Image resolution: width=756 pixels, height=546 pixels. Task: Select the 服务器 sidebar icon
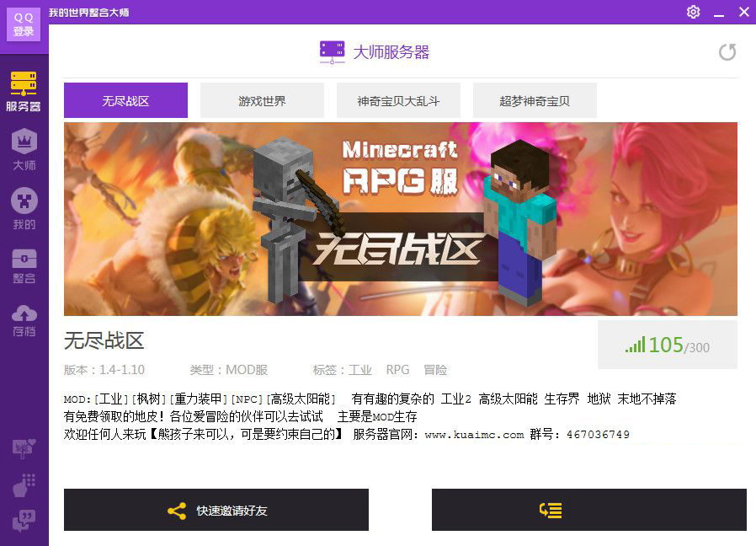[x=24, y=91]
